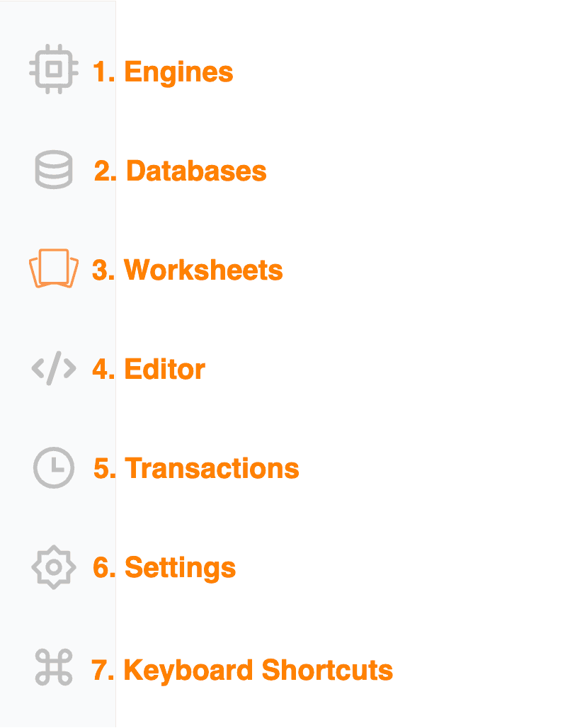Click the "Transactions" text label

tap(212, 469)
